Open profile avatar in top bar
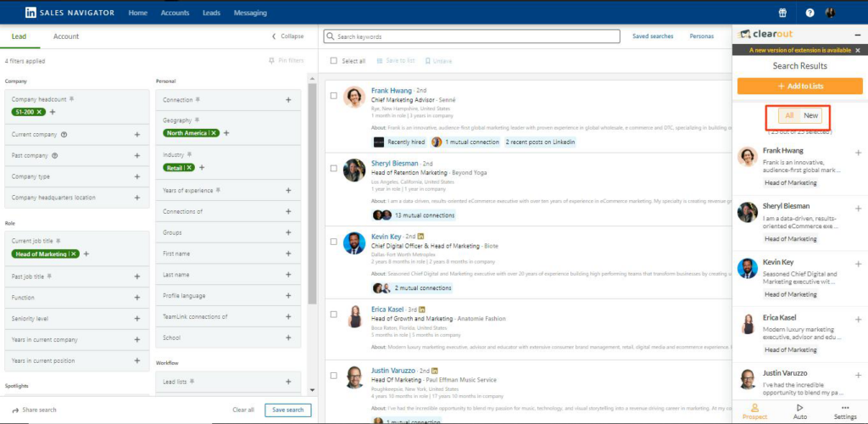The image size is (868, 424). click(x=831, y=13)
